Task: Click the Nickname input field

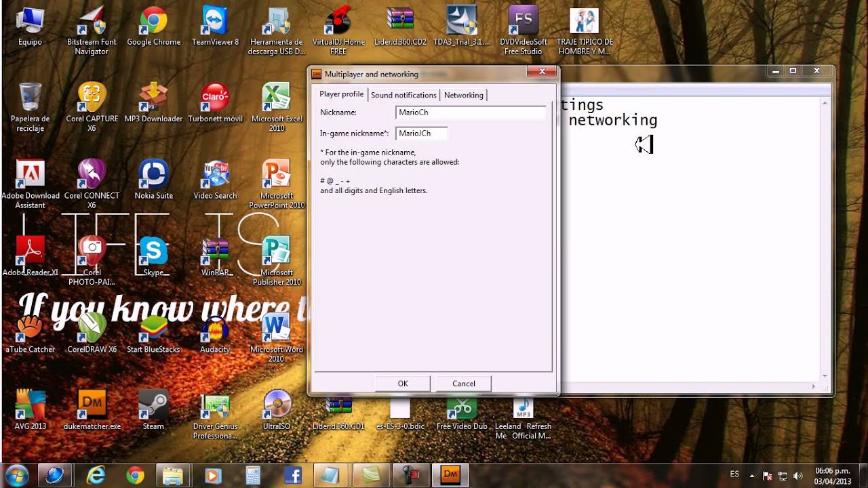Action: [x=471, y=113]
